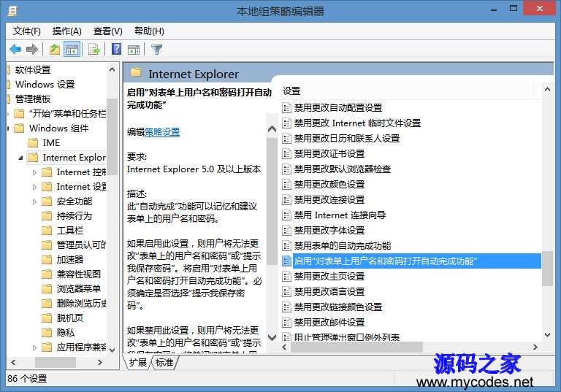Select the "开始"菜单和任务栏 tree item
The height and width of the screenshot is (392, 561).
click(x=67, y=113)
